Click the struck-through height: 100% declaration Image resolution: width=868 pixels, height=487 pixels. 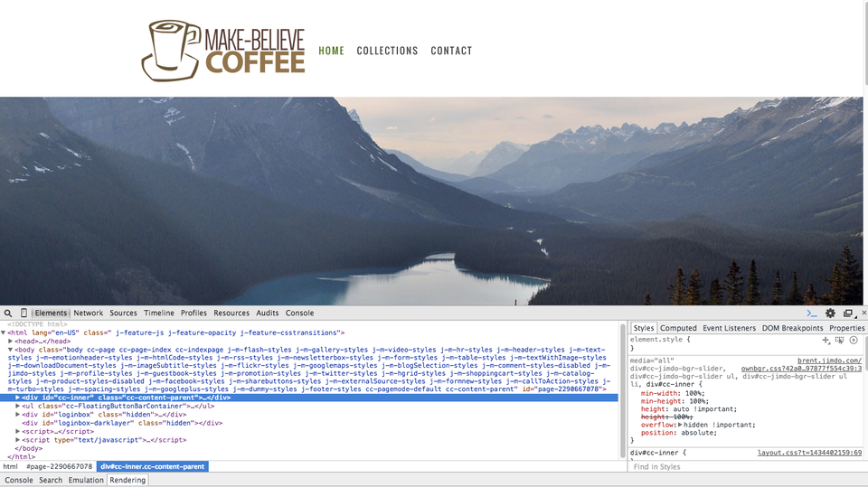click(667, 417)
